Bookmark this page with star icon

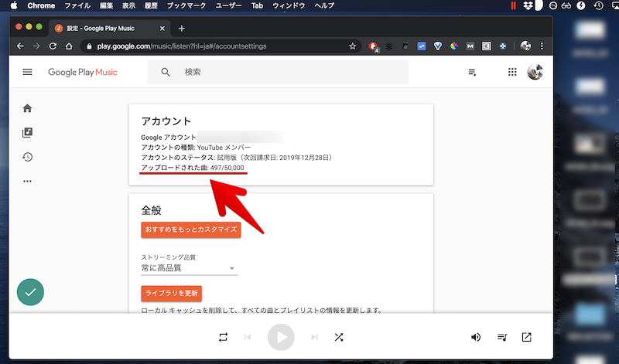pyautogui.click(x=353, y=46)
